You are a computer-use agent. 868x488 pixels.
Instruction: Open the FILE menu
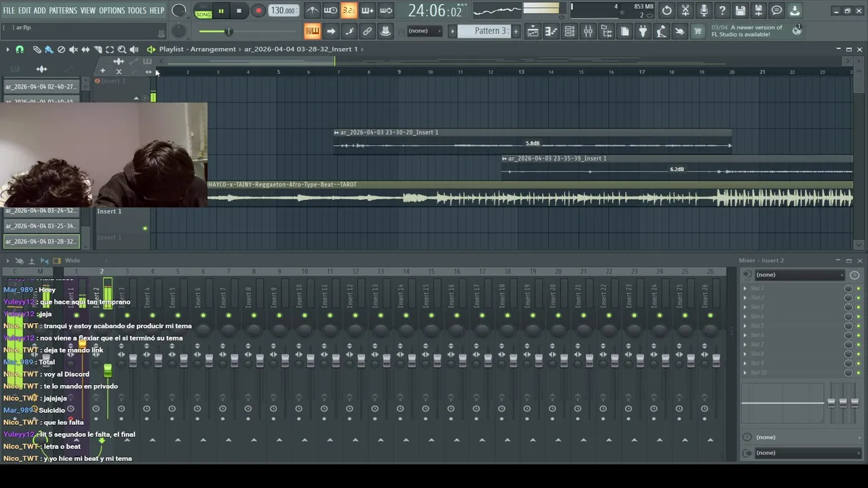click(x=9, y=10)
